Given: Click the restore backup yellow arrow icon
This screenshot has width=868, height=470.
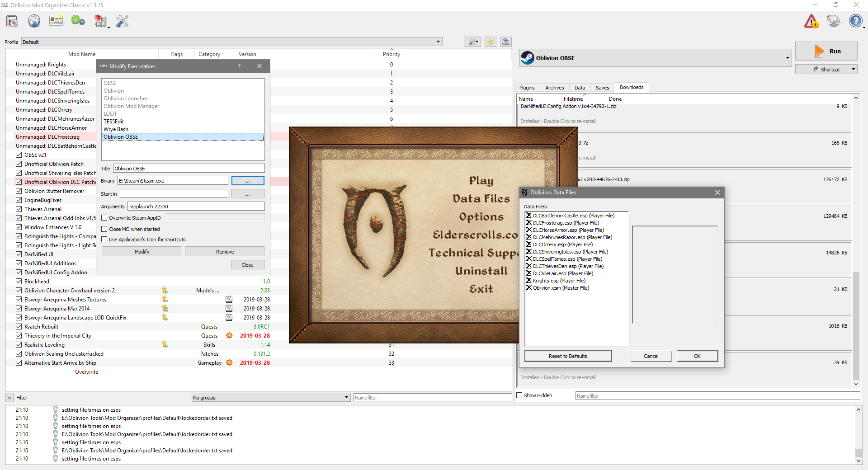Looking at the screenshot, I should (490, 42).
